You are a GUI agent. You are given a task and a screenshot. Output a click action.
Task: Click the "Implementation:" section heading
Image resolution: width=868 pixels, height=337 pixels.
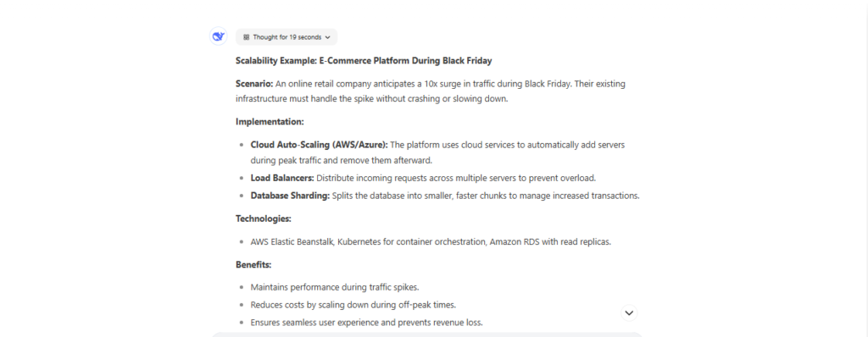point(270,122)
